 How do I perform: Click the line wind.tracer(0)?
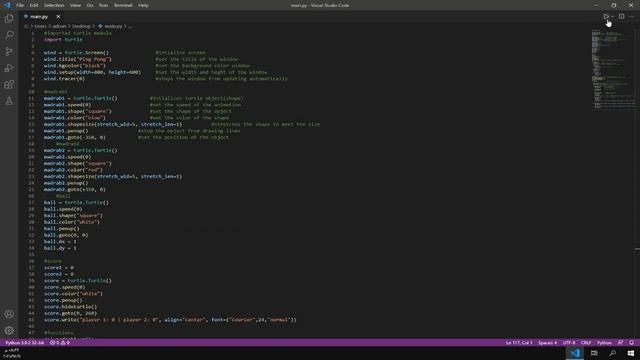[x=64, y=79]
